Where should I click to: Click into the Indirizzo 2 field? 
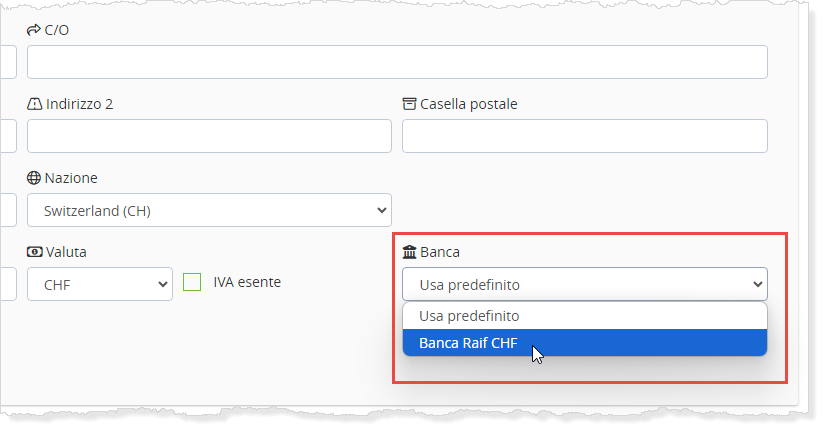click(209, 136)
